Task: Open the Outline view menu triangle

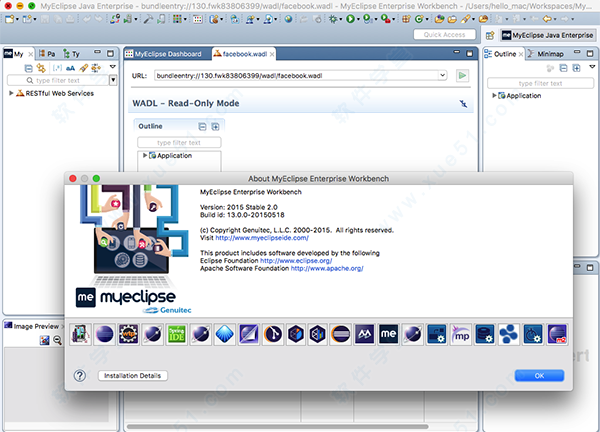Action: [592, 67]
